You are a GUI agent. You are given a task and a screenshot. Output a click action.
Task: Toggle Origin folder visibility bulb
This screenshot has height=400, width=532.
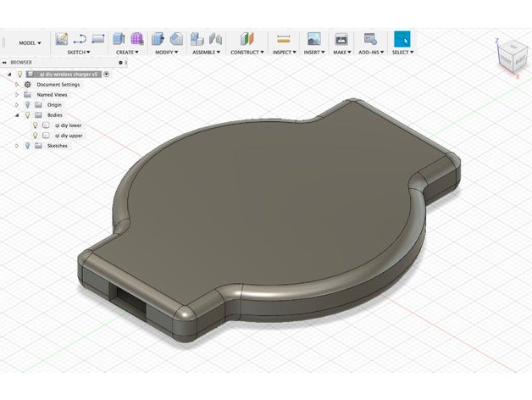[x=27, y=105]
